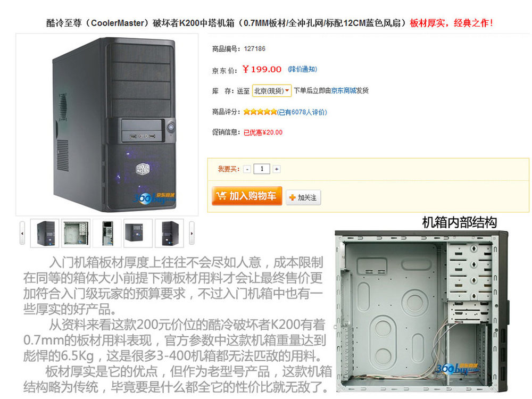Open the 京东商城 seller link
The height and width of the screenshot is (399, 532).
[343, 90]
